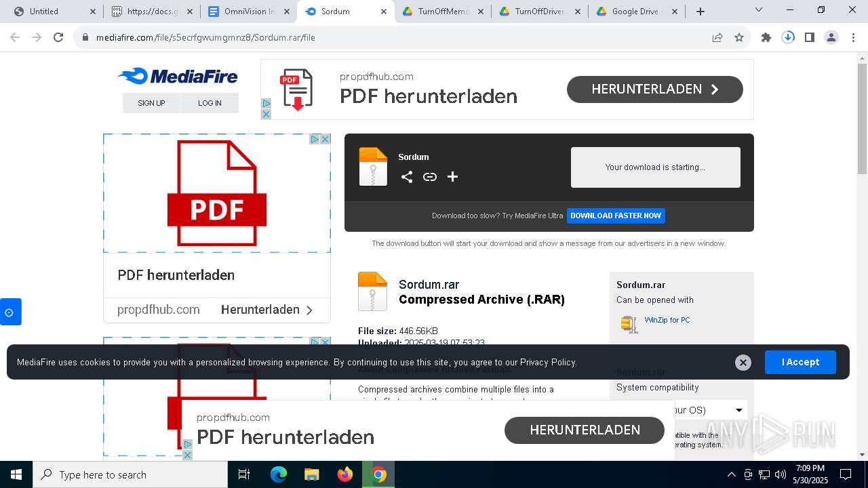Click the WinZip for PC icon

coord(629,325)
